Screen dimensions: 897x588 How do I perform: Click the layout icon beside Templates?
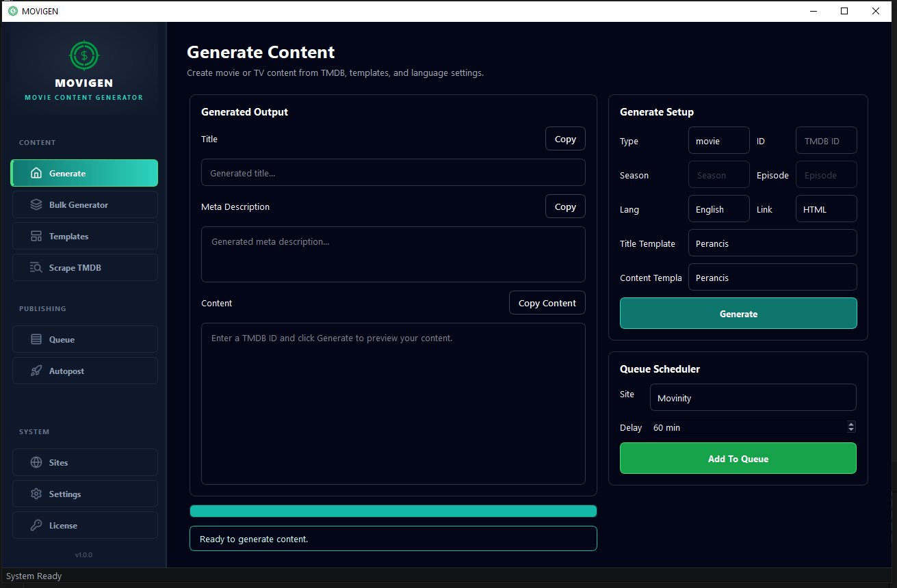coord(36,237)
